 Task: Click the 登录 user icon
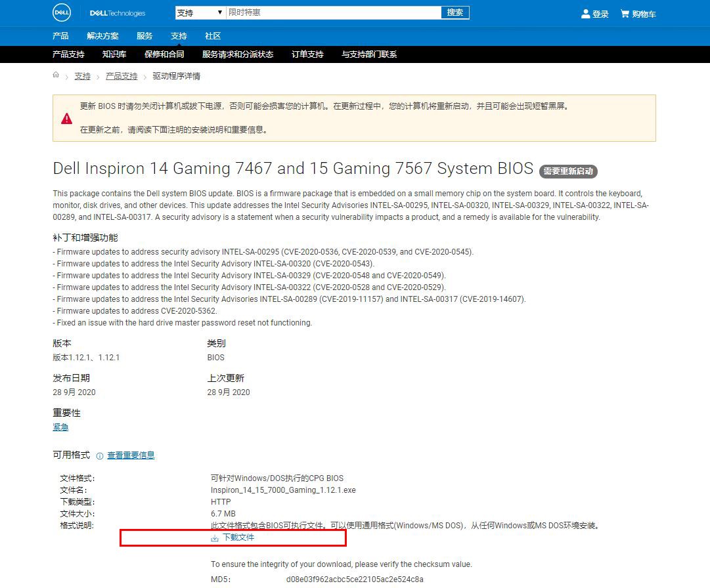click(586, 14)
